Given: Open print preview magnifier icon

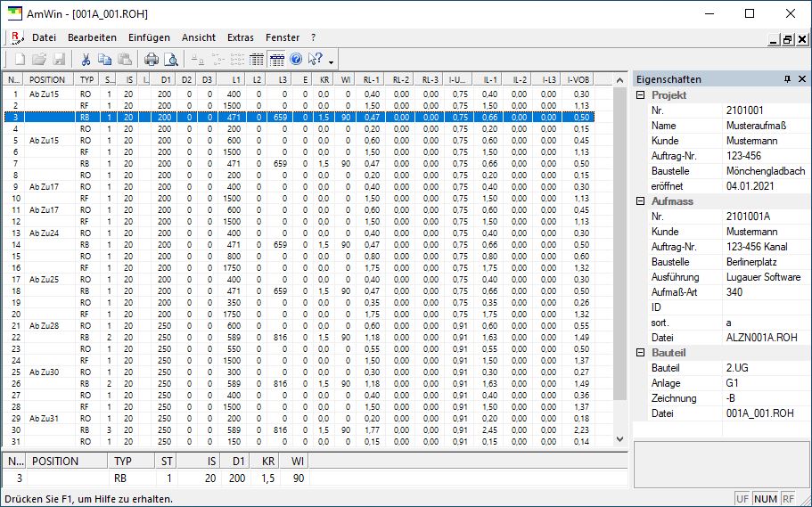Looking at the screenshot, I should (171, 59).
